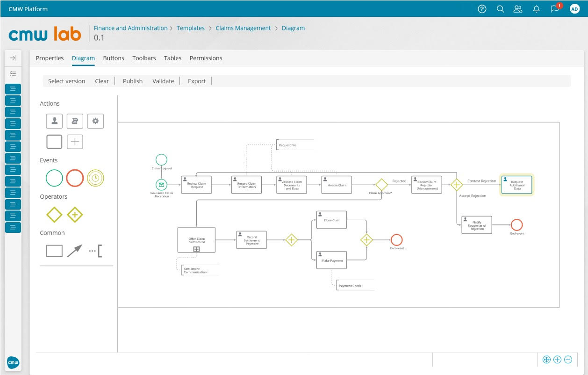The image size is (588, 375).
Task: Select the Review Claim Request task node
Action: tap(196, 185)
